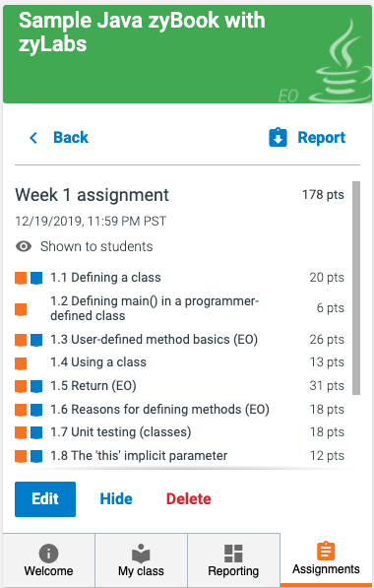The height and width of the screenshot is (588, 374).
Task: Open the Reporting tab
Action: [233, 559]
